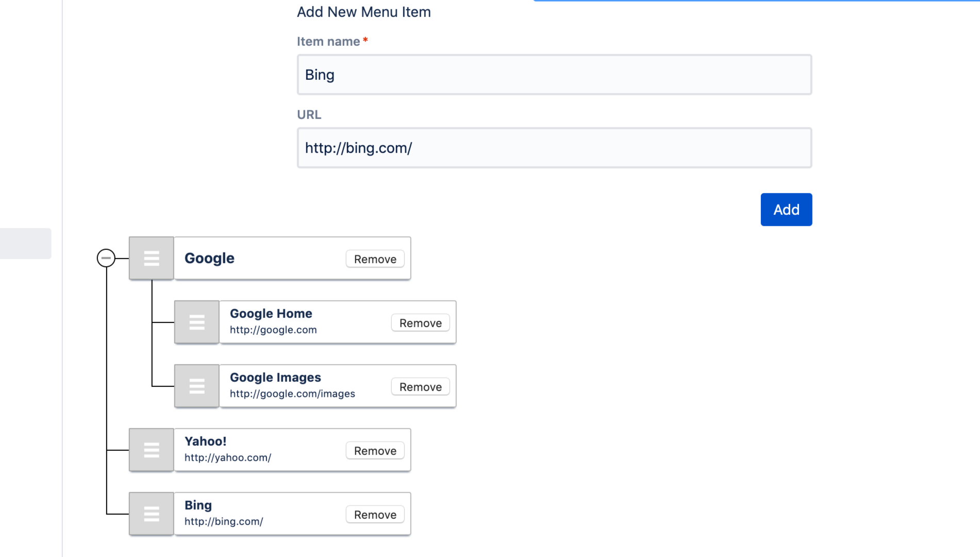Click the Yahoo! item drag handle icon
The image size is (980, 557).
[x=152, y=450]
